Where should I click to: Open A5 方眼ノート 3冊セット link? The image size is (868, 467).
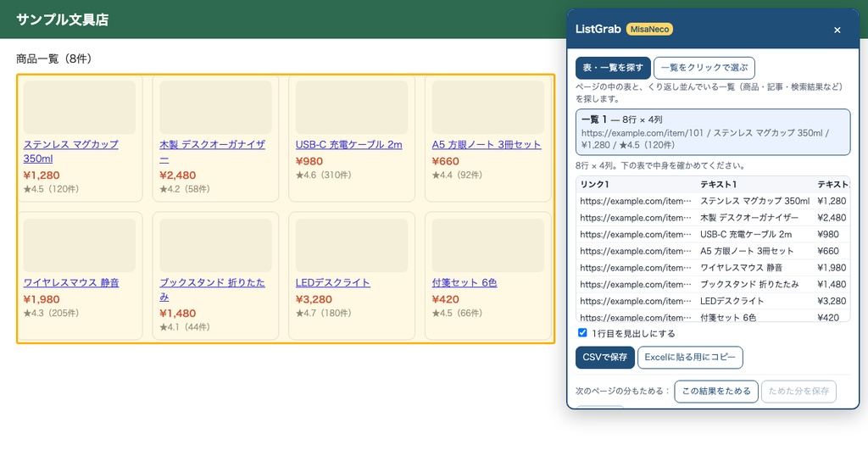[487, 144]
